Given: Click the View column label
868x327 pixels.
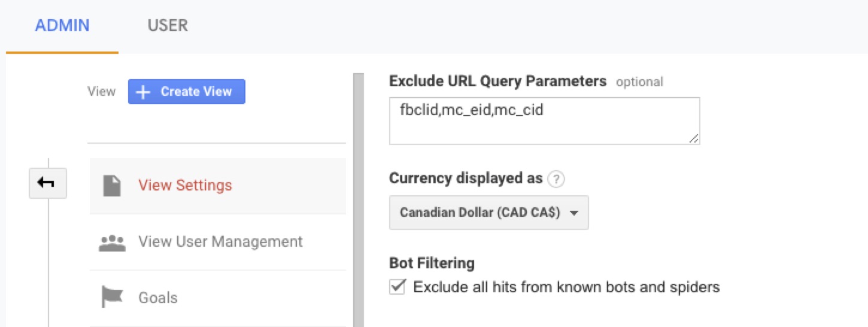Looking at the screenshot, I should [x=101, y=92].
